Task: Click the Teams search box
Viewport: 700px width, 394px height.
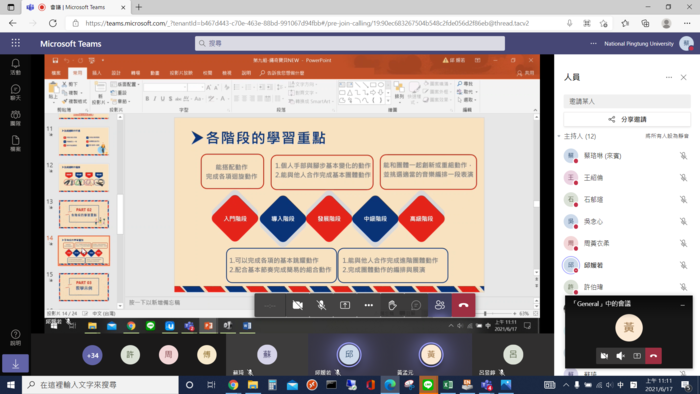Action: [x=350, y=43]
